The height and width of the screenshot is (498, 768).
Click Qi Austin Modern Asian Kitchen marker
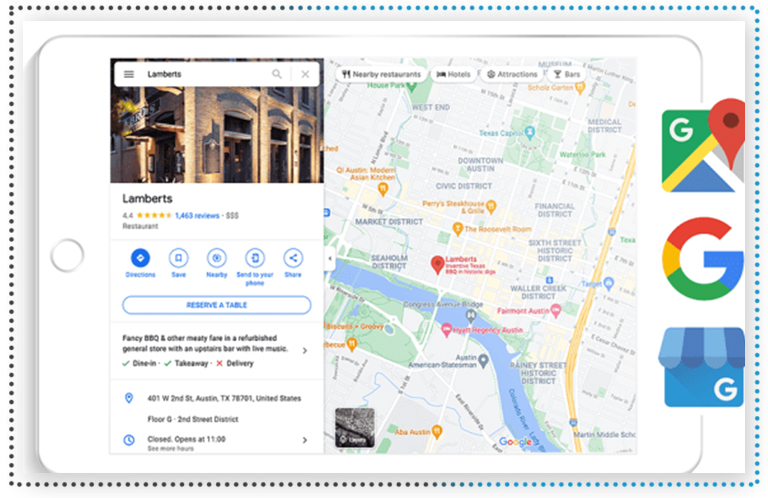point(383,189)
